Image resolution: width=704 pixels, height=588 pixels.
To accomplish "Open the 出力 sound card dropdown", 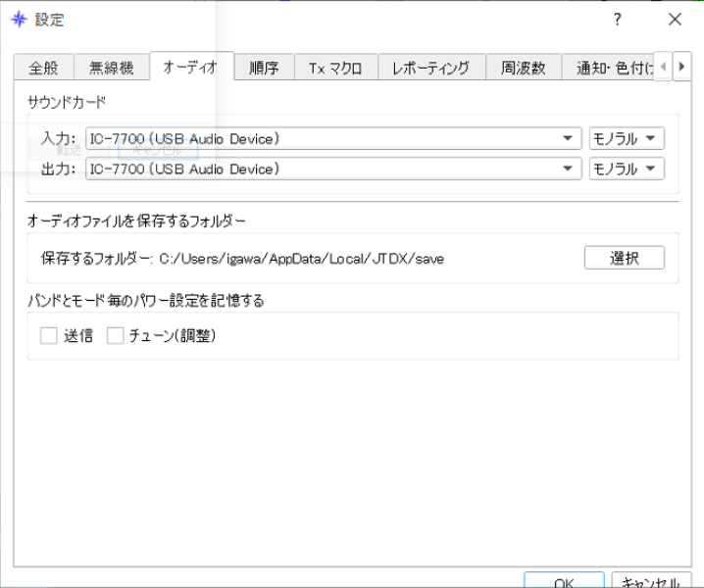I will click(x=333, y=169).
